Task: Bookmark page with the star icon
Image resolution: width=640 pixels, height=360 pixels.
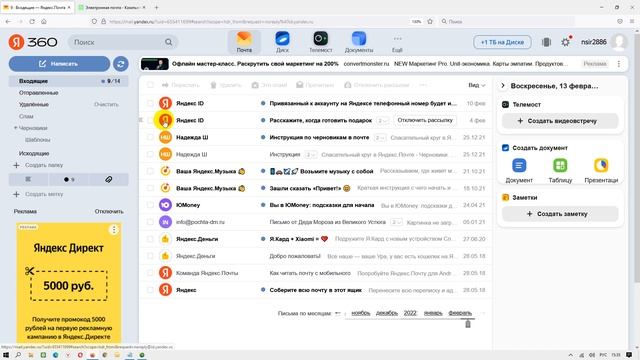Action: coord(430,21)
